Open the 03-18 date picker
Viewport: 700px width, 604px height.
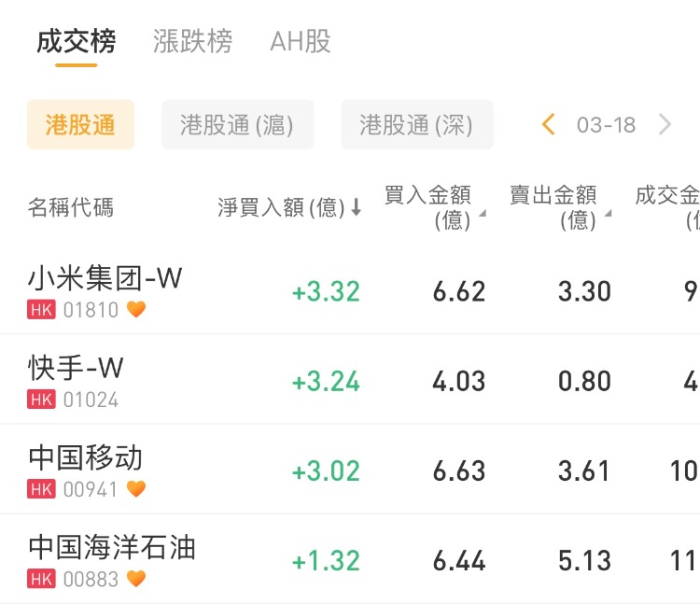click(x=606, y=125)
